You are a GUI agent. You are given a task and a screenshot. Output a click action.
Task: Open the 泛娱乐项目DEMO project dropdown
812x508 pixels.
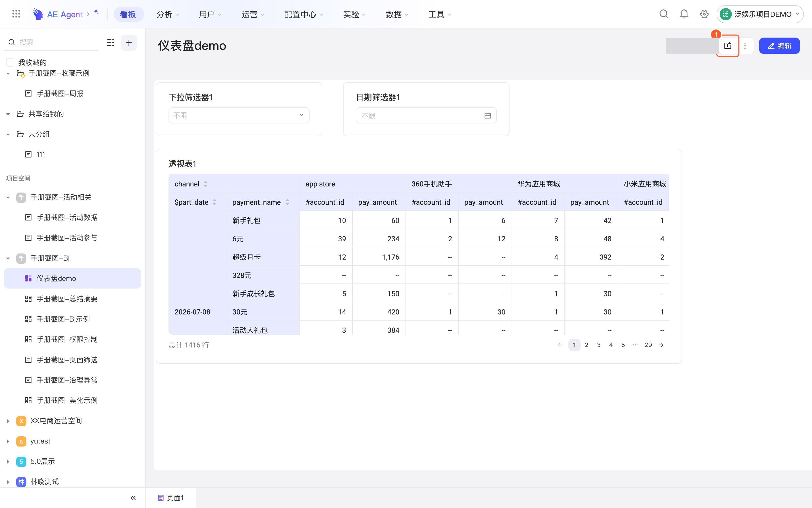760,14
